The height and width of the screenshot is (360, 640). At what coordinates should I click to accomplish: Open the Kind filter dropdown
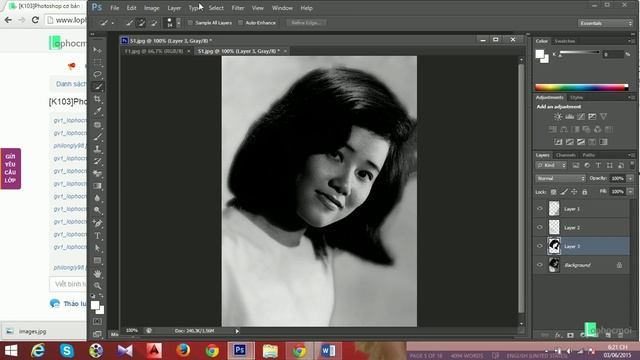pyautogui.click(x=551, y=165)
